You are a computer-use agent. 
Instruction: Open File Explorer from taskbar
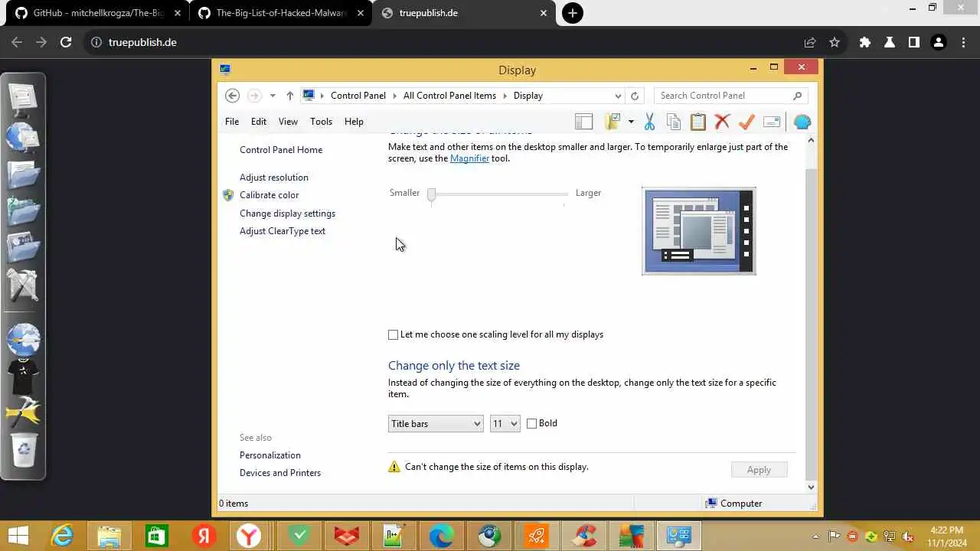point(109,536)
